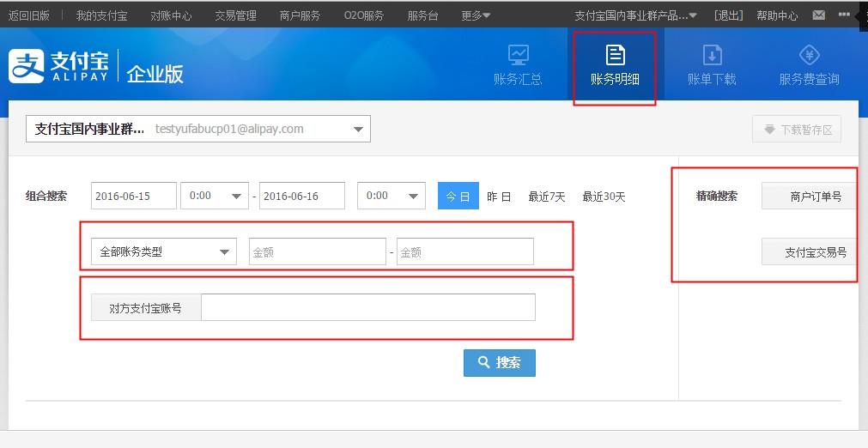Image resolution: width=868 pixels, height=448 pixels.
Task: Open the mail envelope icon
Action: [x=819, y=15]
